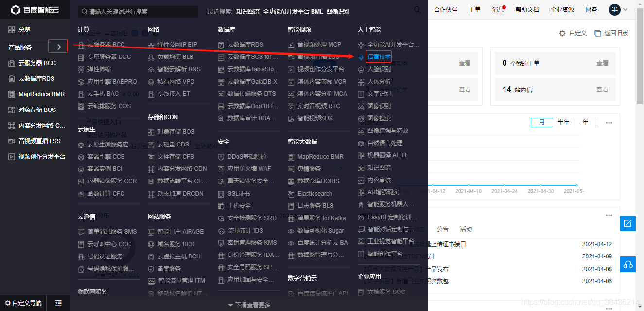Click the 简单消息服务 SMS icon
The width and height of the screenshot is (644, 311).
coord(81,232)
